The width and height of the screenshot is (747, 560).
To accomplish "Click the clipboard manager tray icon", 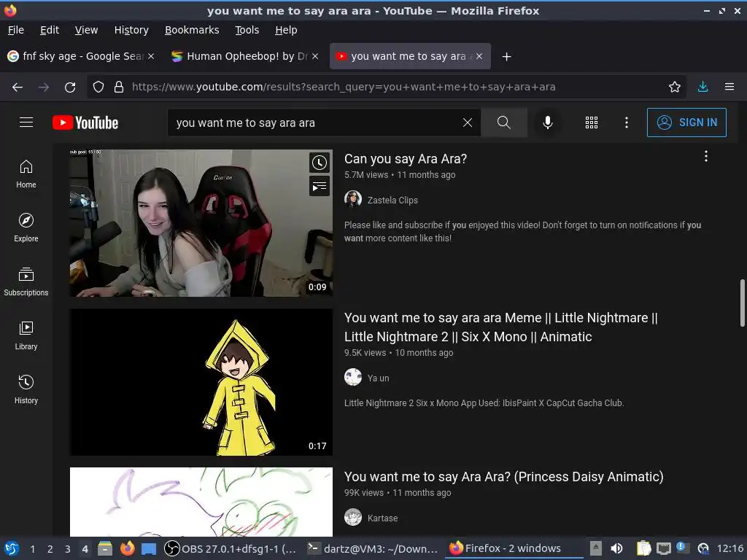I will pyautogui.click(x=643, y=548).
